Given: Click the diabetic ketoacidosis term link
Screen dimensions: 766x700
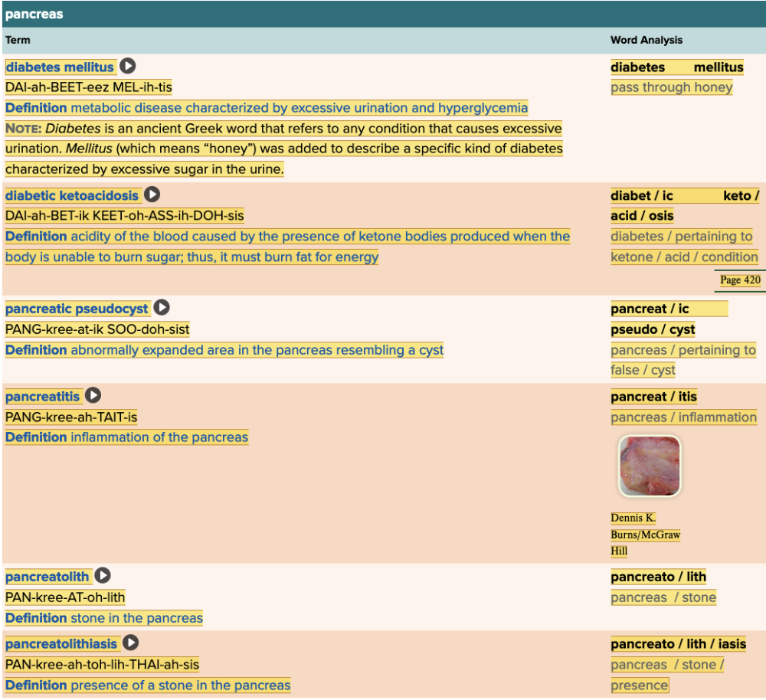Looking at the screenshot, I should (72, 196).
